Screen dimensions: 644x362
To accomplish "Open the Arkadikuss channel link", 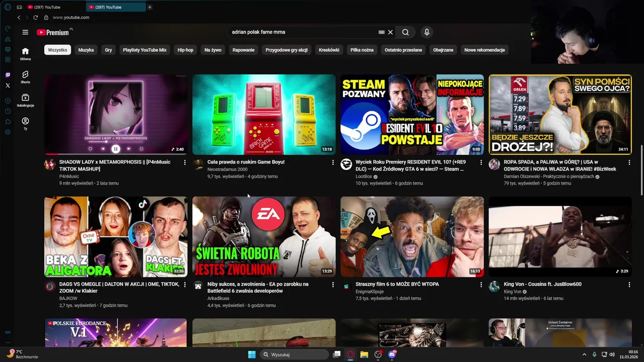I will tap(218, 298).
